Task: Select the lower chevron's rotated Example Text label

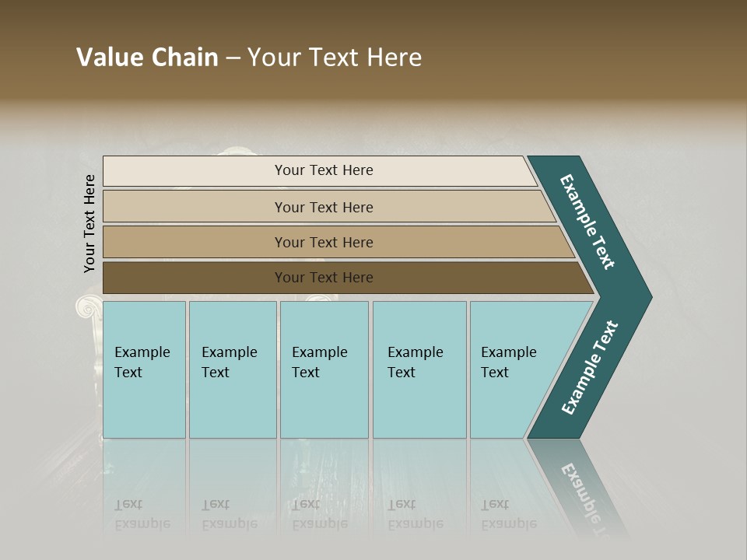Action: pos(590,367)
